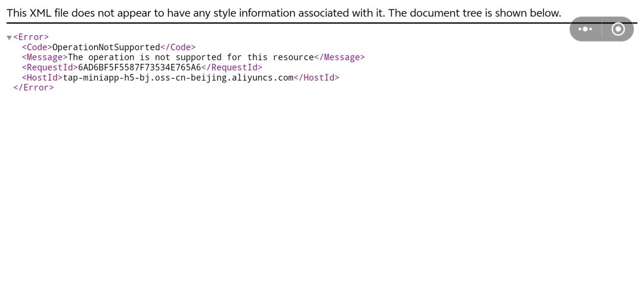Select the opening Error tag
The image size is (644, 290).
[31, 38]
